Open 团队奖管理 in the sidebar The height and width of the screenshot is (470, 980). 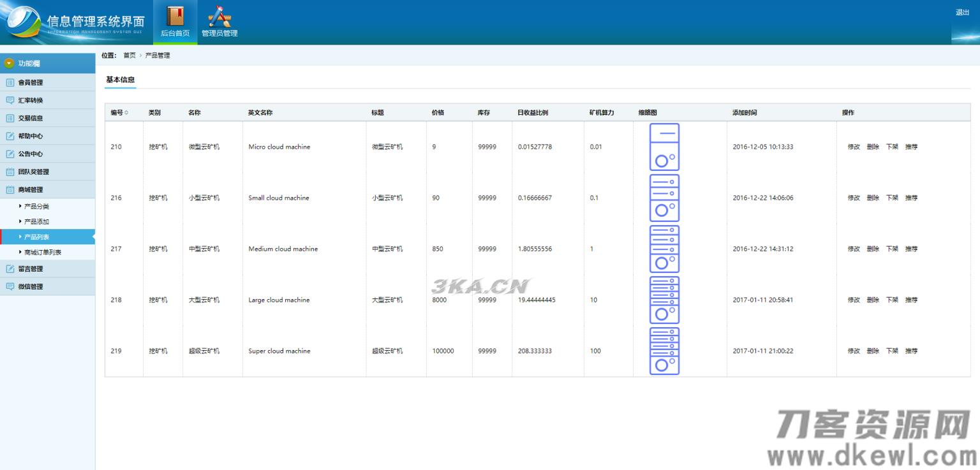click(x=47, y=172)
